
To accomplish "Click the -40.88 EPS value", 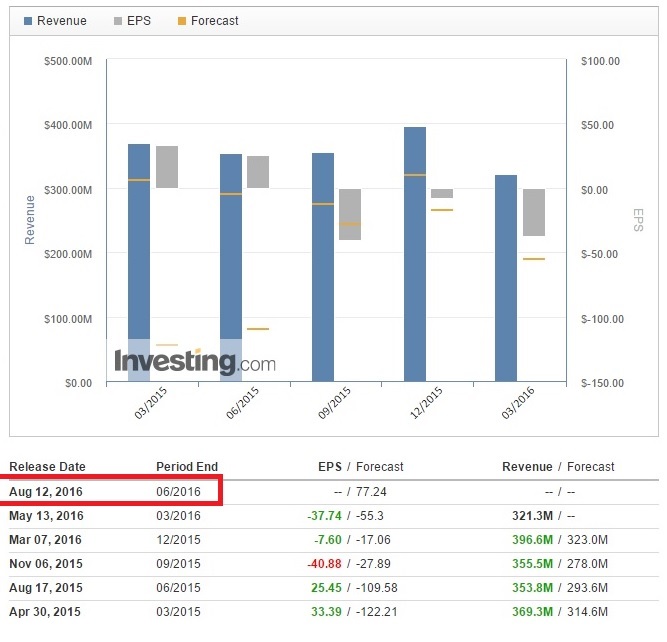I will click(x=324, y=564).
